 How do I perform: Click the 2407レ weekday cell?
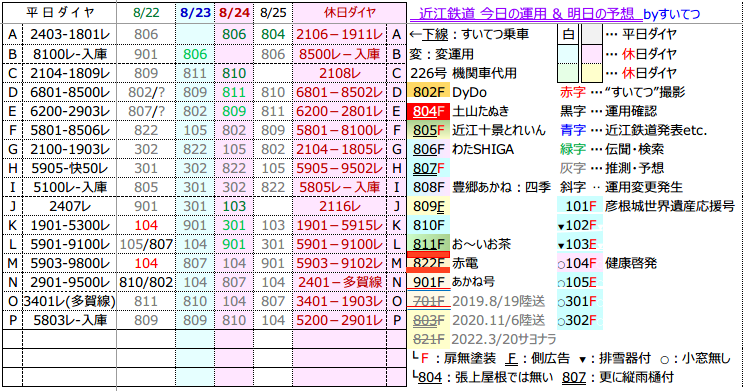(70, 206)
